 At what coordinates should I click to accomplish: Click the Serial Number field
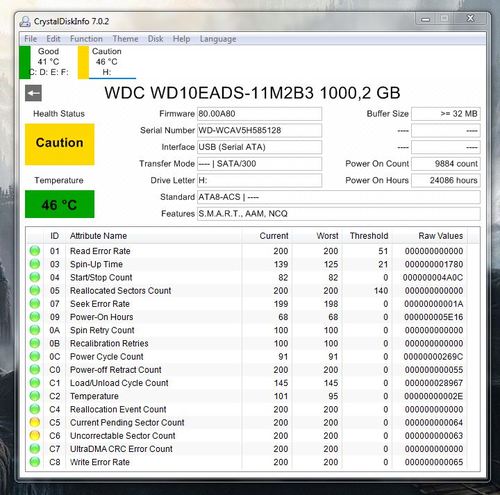click(259, 130)
